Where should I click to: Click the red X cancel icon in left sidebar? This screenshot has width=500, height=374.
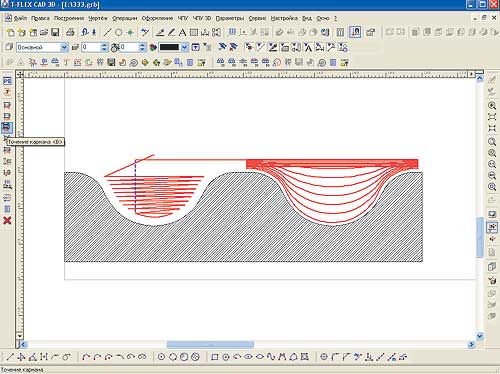click(x=7, y=220)
